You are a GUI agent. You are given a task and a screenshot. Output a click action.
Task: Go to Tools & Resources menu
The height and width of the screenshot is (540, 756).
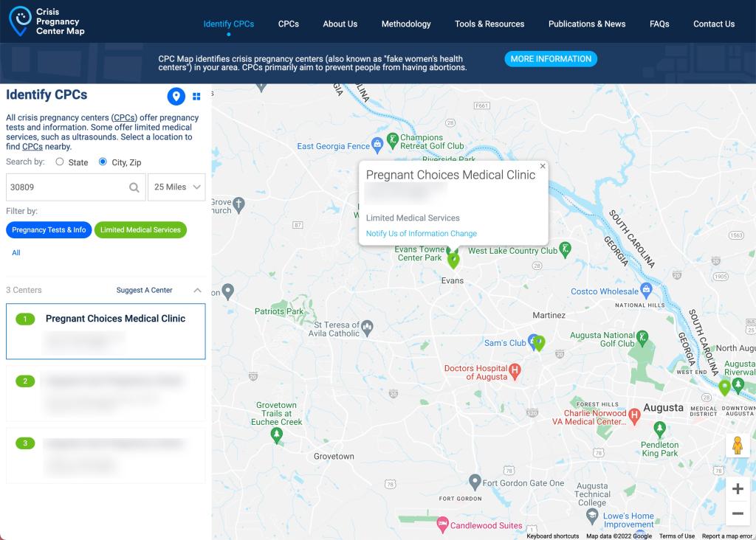(x=489, y=24)
